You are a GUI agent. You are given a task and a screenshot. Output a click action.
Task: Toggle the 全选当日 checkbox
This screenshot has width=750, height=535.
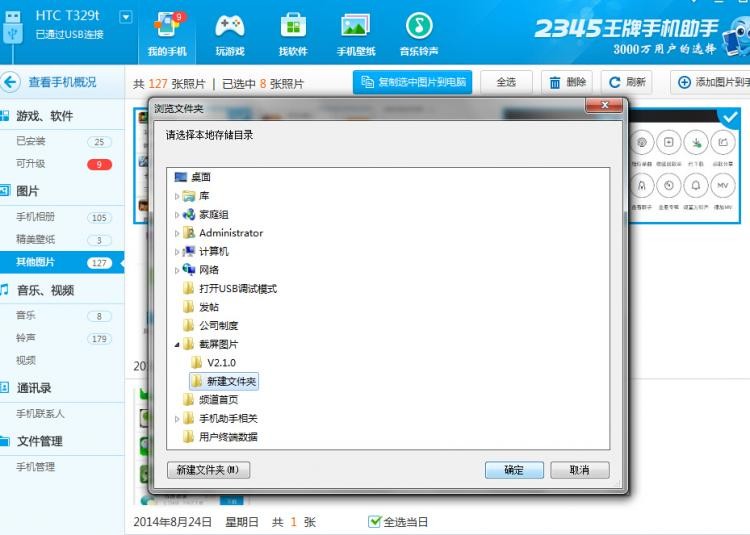pyautogui.click(x=375, y=521)
